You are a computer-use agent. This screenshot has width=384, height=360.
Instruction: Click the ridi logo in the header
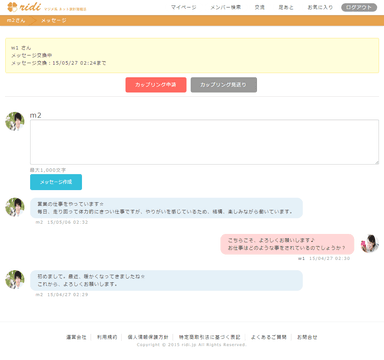[x=25, y=7]
